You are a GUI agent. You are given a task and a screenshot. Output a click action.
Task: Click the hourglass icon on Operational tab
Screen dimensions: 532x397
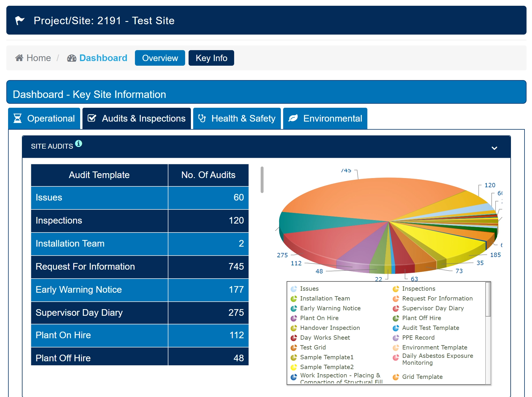click(18, 118)
